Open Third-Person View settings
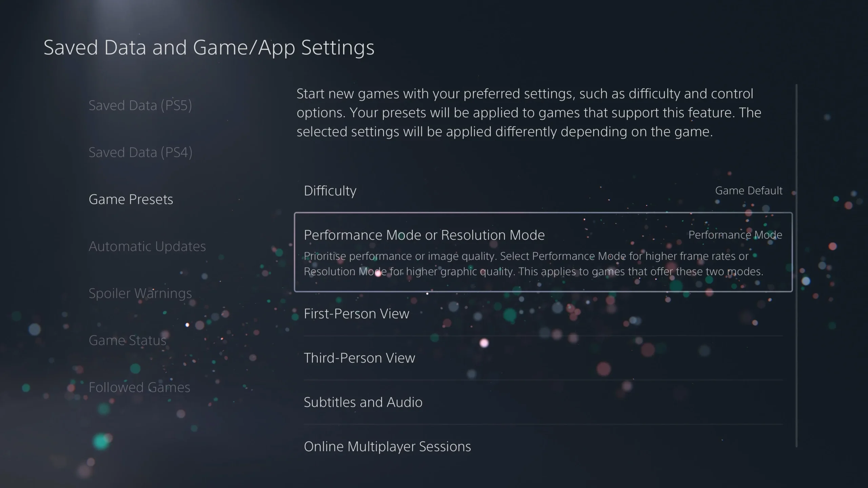 click(359, 358)
